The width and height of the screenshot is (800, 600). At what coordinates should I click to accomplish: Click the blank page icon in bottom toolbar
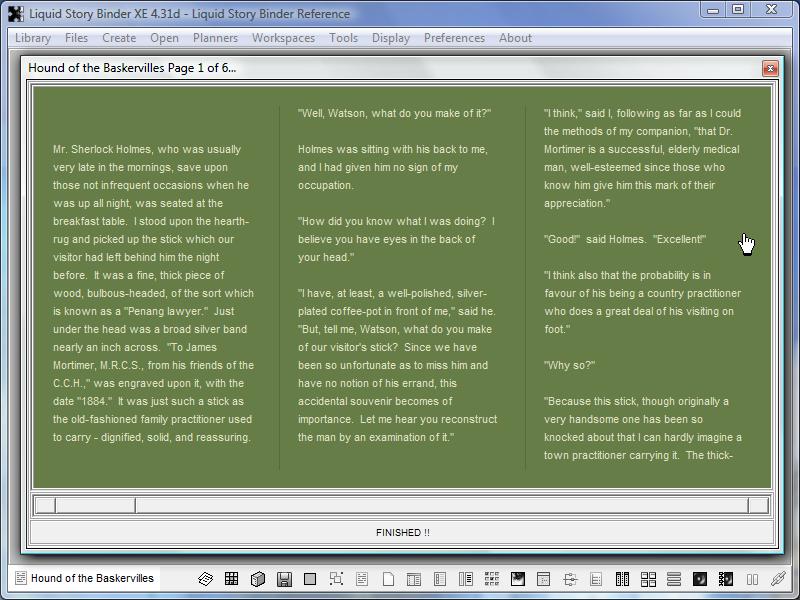[x=388, y=579]
